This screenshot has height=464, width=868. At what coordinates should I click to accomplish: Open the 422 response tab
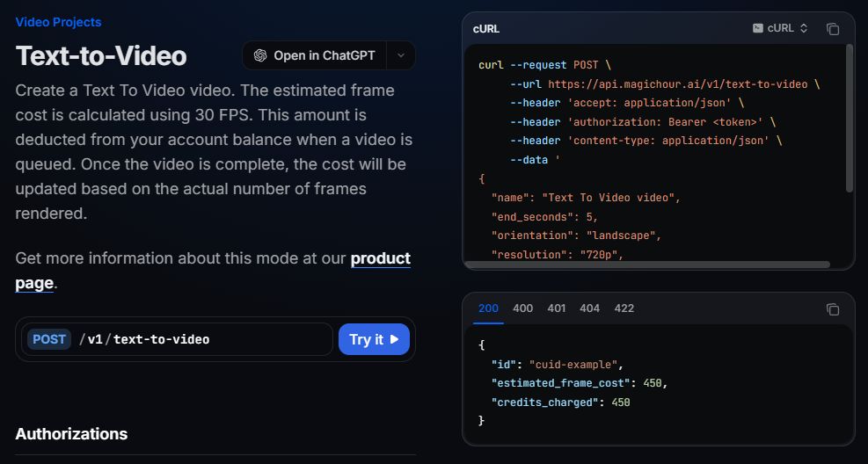pos(624,308)
